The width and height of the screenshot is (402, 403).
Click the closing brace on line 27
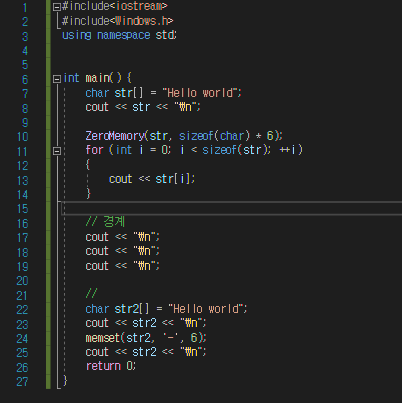[x=65, y=381]
